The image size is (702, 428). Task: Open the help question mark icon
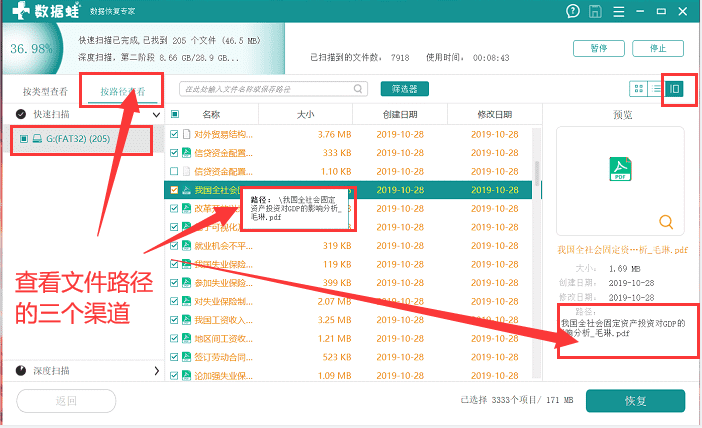573,11
